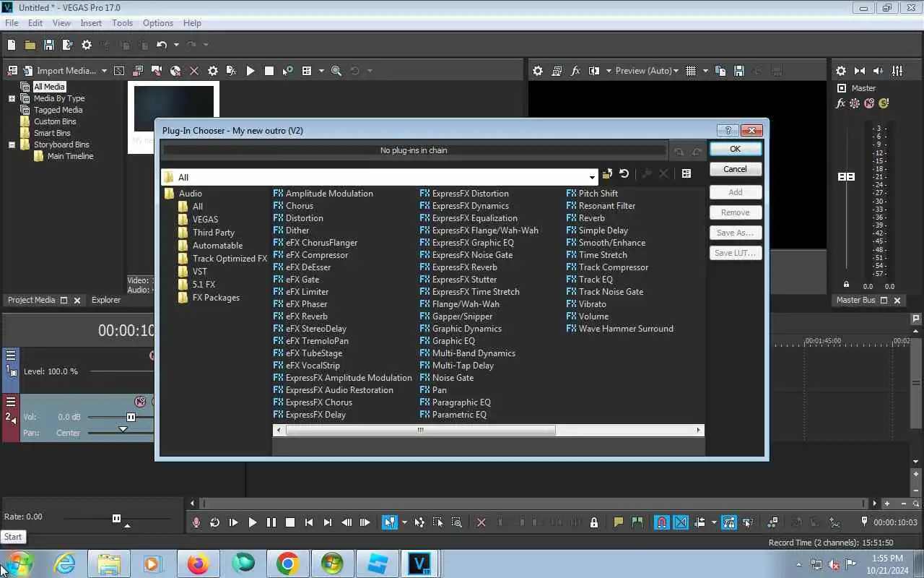Adjust the playback Rate slider
Screen dimensions: 924x578
coord(116,518)
